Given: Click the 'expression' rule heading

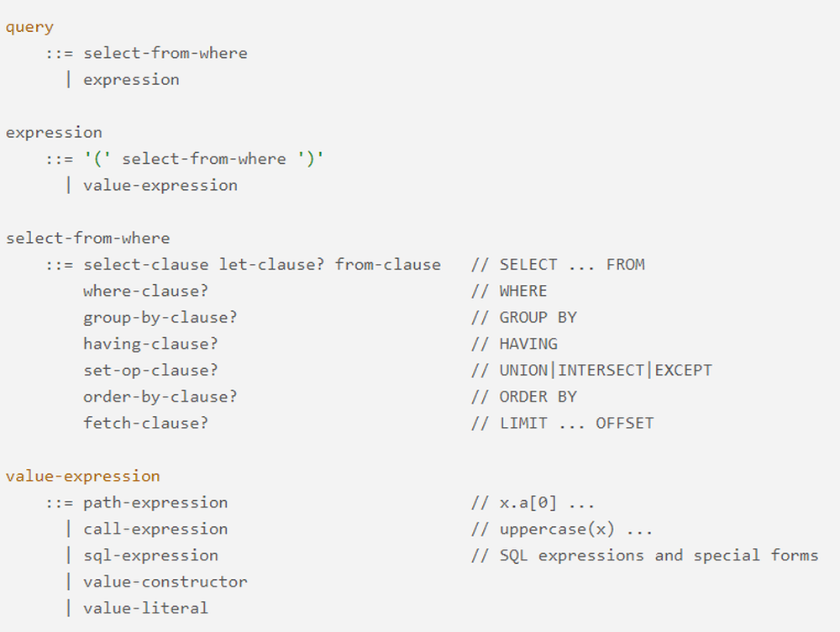Looking at the screenshot, I should (54, 133).
